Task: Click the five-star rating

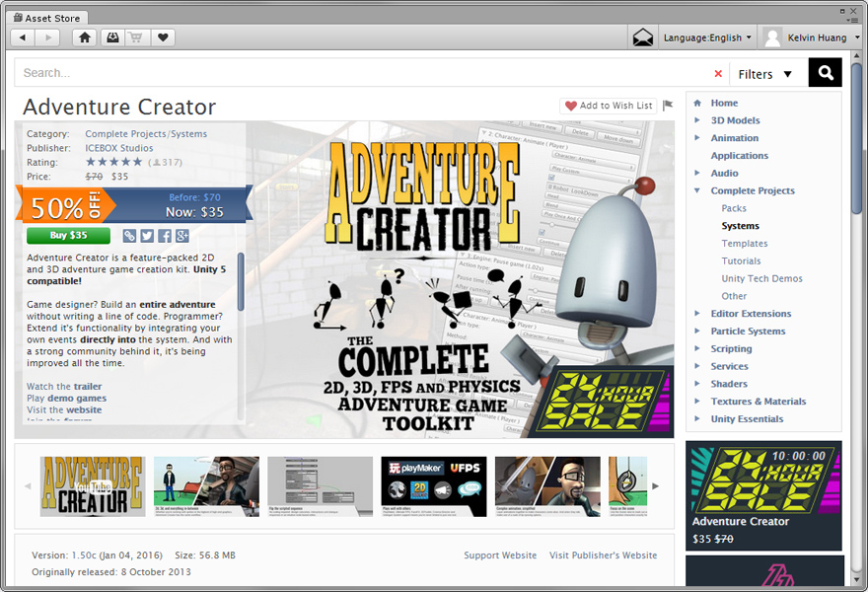Action: click(114, 162)
